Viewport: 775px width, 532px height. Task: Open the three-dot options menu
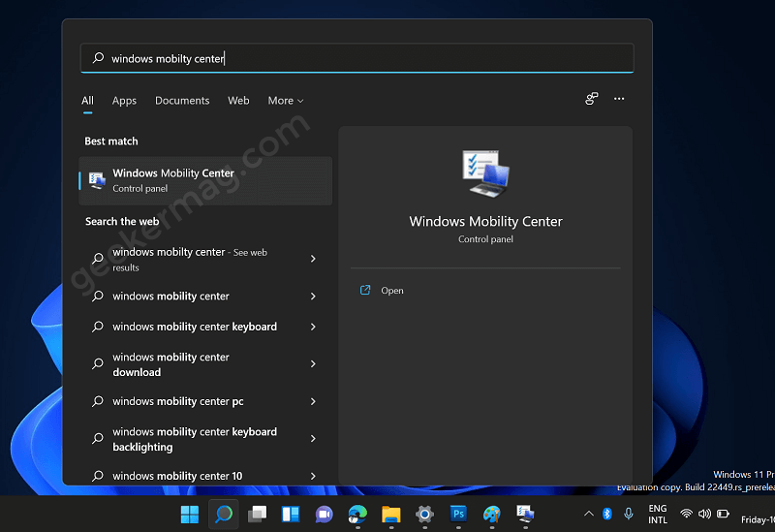[619, 99]
